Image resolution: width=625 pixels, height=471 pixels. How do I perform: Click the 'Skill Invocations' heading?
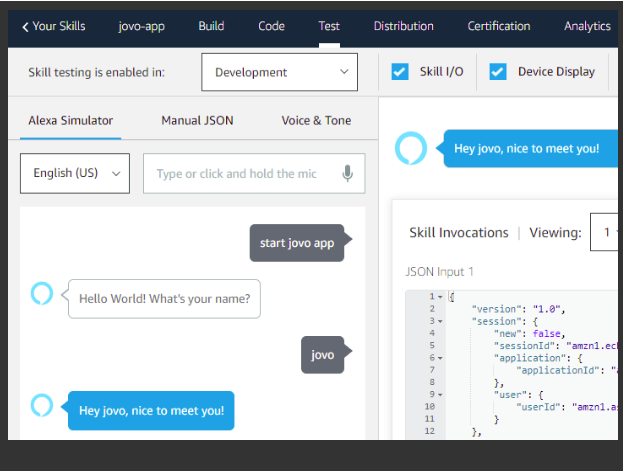pyautogui.click(x=459, y=232)
